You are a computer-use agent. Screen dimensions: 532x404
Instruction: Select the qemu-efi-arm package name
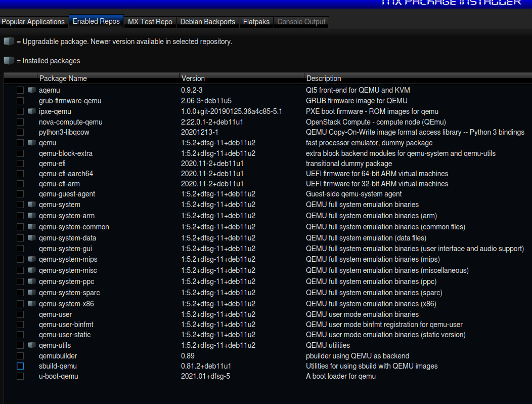pyautogui.click(x=59, y=184)
